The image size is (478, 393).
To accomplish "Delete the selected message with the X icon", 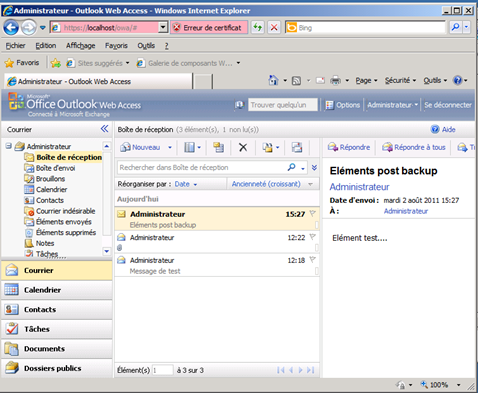I will click(x=243, y=147).
